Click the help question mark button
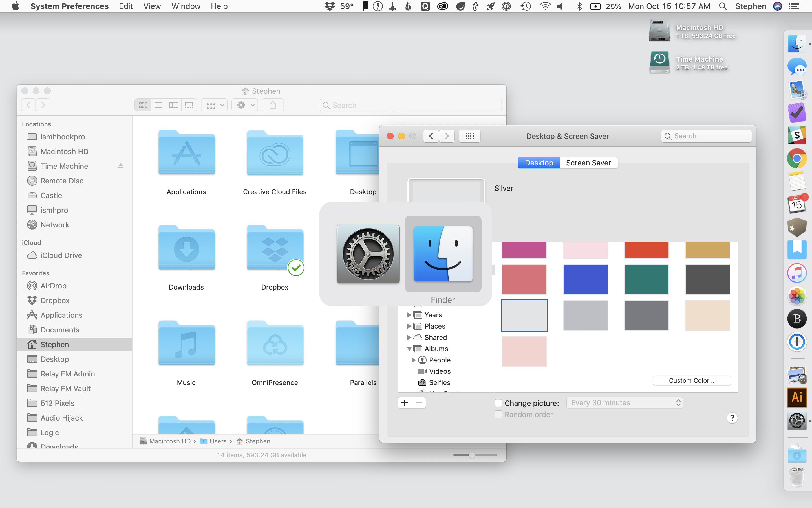The width and height of the screenshot is (812, 508). [x=732, y=418]
